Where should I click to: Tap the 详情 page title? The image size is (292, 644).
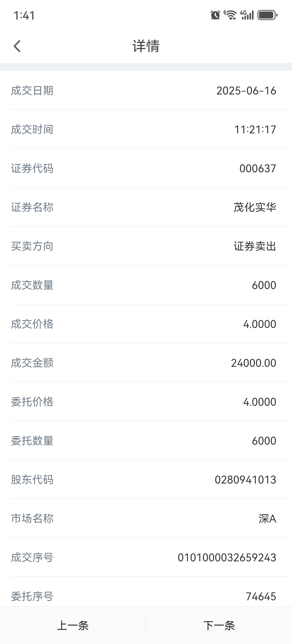[x=146, y=46]
